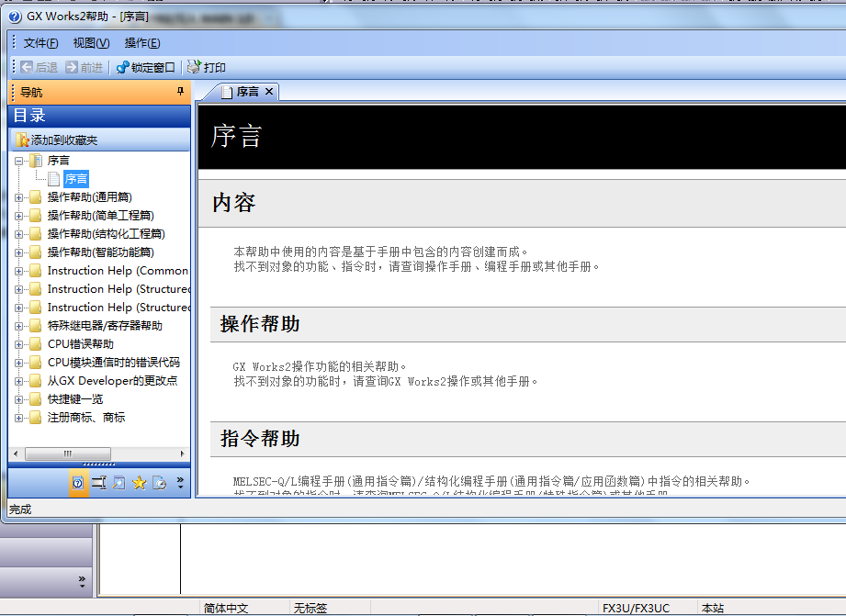846x616 pixels.
Task: Click the 打印 printer icon
Action: point(194,67)
